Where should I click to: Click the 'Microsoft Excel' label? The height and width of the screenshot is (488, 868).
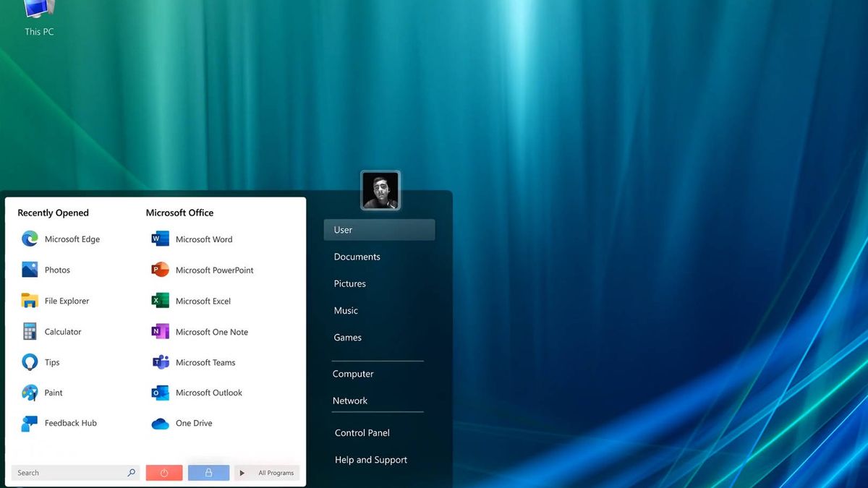pyautogui.click(x=203, y=301)
